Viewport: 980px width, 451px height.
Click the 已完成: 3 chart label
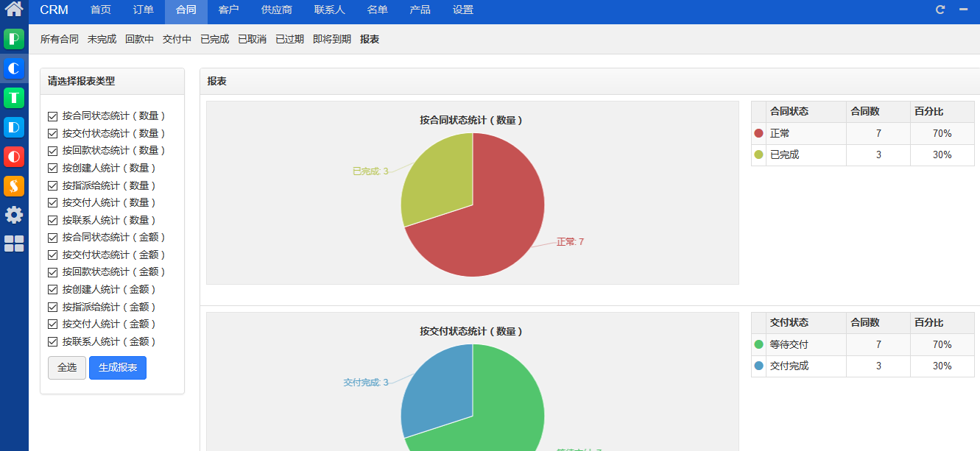pyautogui.click(x=370, y=171)
